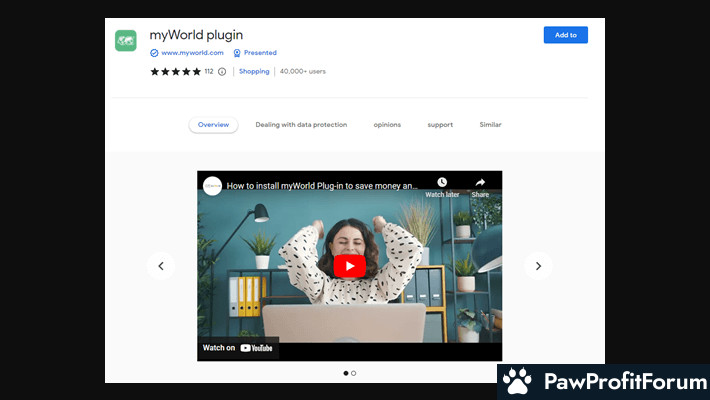Select the second carousel dot indicator
Screen dimensions: 710x400
[x=354, y=373]
